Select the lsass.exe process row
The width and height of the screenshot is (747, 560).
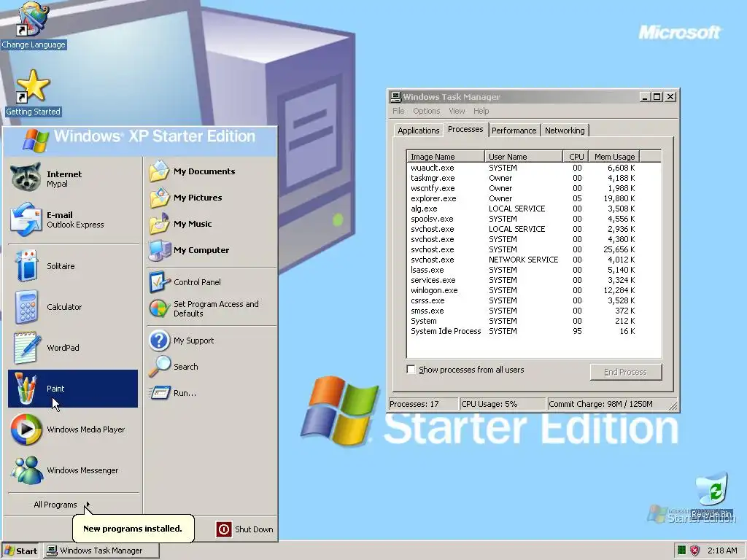tap(522, 270)
